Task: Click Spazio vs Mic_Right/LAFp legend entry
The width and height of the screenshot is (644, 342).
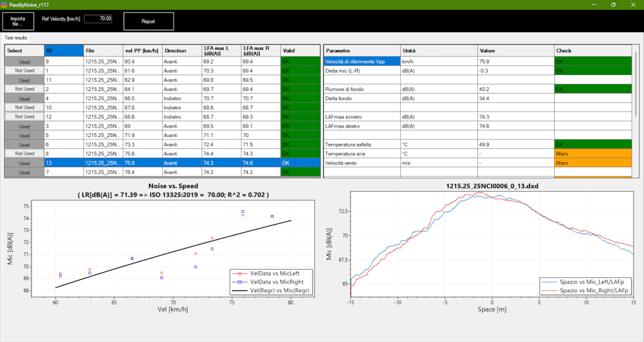Action: click(586, 290)
